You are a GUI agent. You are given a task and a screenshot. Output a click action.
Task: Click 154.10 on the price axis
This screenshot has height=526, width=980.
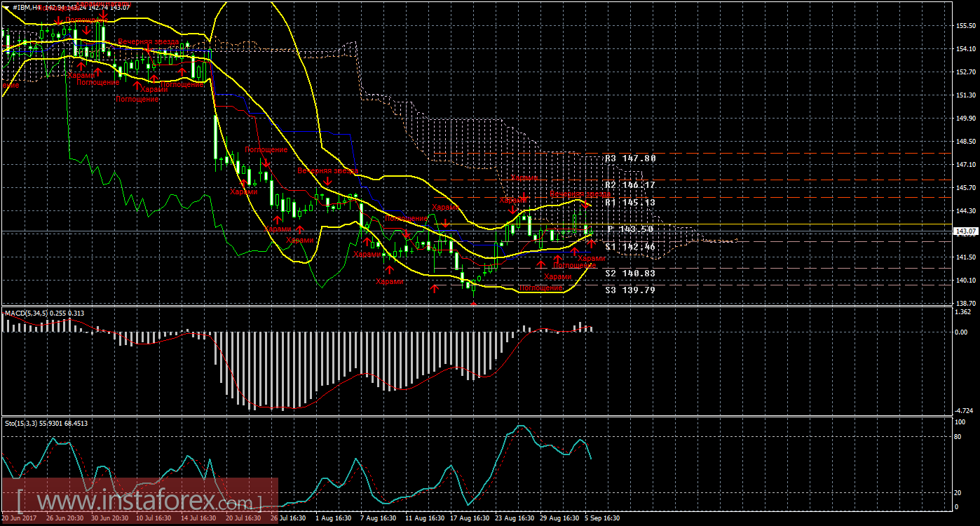pos(965,49)
